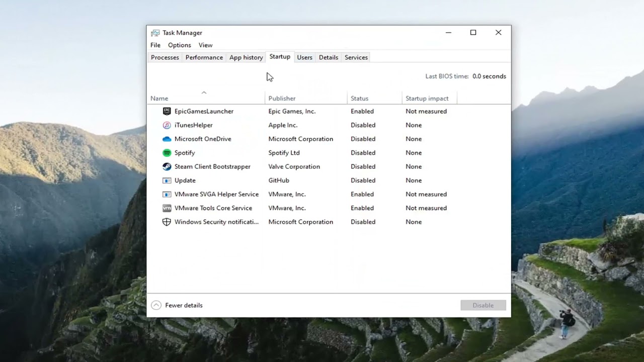Select the VMware Tools Core Service text

[213, 208]
